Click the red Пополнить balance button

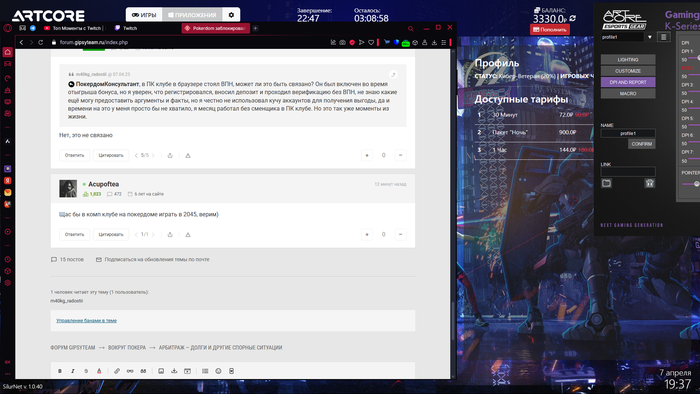[x=550, y=29]
